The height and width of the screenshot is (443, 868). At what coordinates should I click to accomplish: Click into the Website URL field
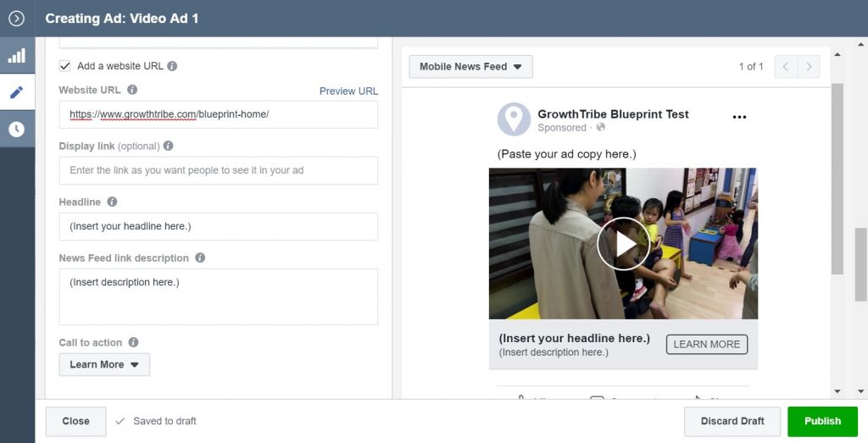[218, 114]
